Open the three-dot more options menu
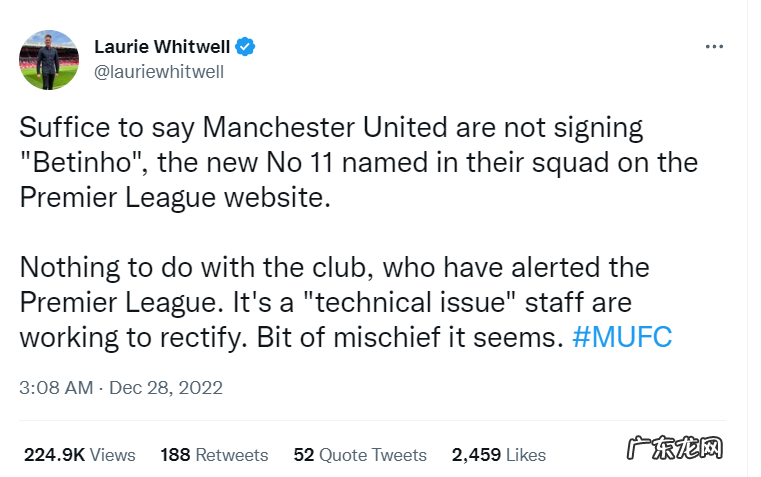The height and width of the screenshot is (477, 761). click(714, 47)
